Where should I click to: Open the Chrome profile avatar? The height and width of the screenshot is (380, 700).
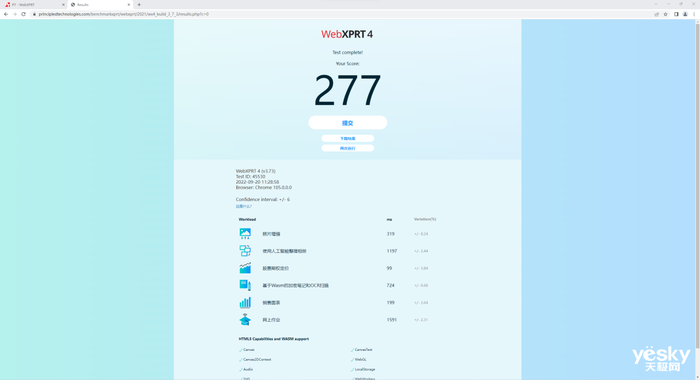pyautogui.click(x=685, y=14)
